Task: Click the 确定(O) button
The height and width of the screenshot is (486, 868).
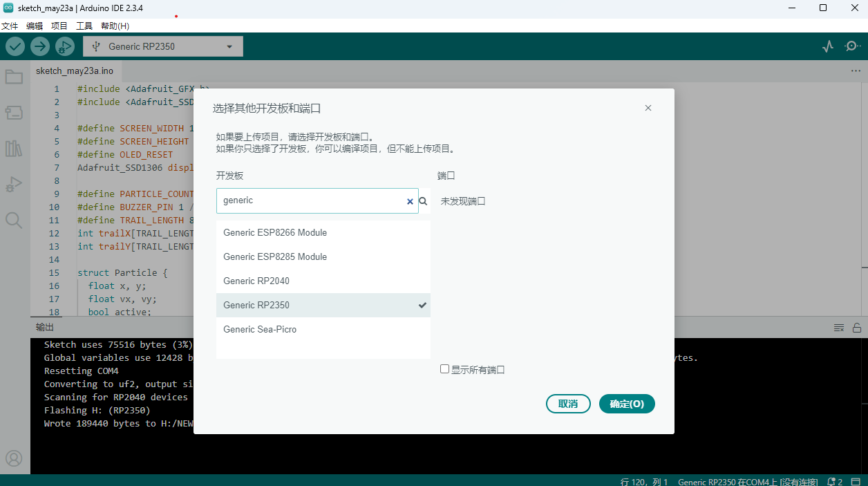Action: click(627, 404)
